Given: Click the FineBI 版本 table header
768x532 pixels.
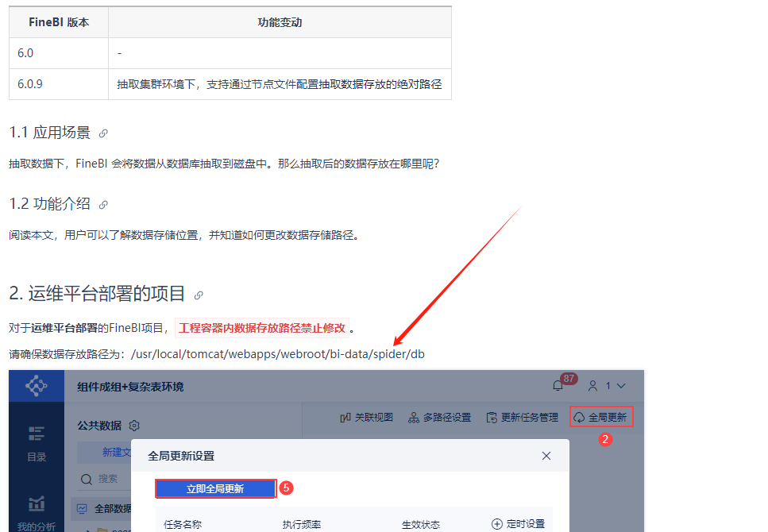Looking at the screenshot, I should pyautogui.click(x=59, y=22).
